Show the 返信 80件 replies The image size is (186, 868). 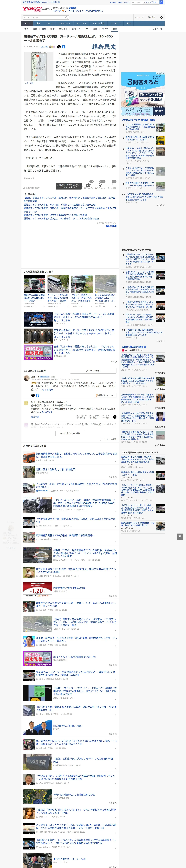[35, 417]
